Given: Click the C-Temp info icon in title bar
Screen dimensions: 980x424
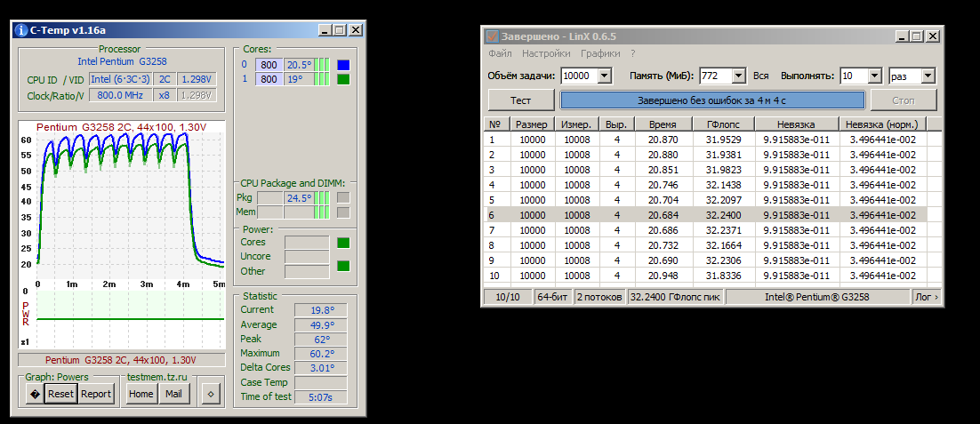Looking at the screenshot, I should click(21, 30).
